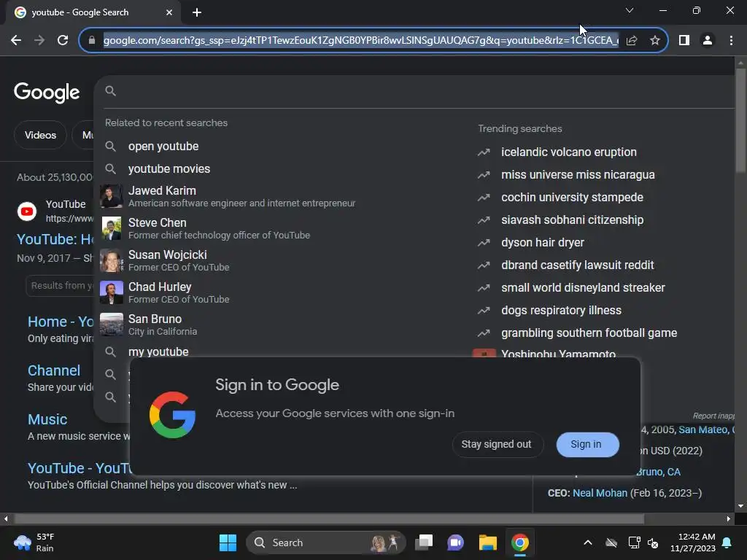Click the muted volume tray icon
The image size is (747, 560).
(x=653, y=542)
